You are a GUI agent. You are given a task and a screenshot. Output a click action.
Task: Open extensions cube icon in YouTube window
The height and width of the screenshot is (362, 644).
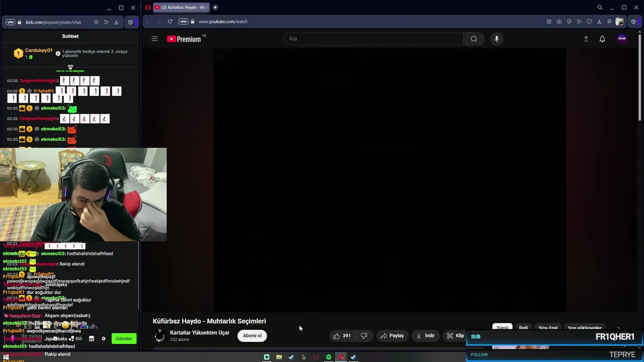pyautogui.click(x=633, y=22)
